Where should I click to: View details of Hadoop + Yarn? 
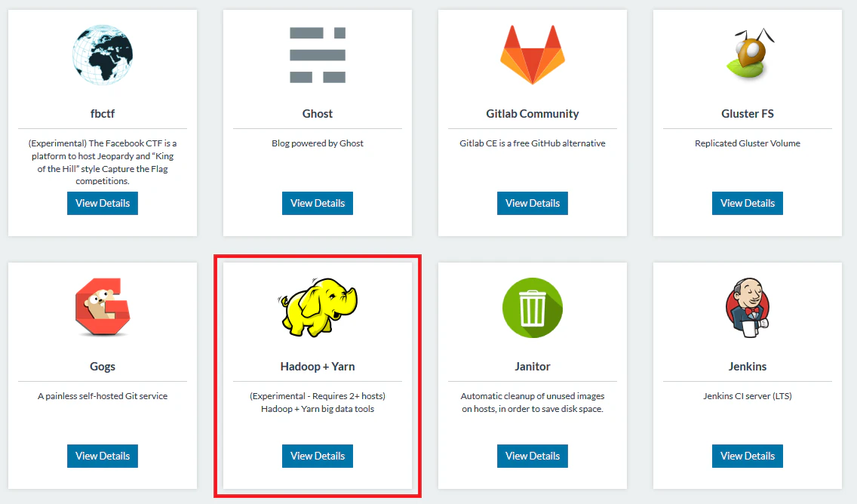[x=318, y=456]
